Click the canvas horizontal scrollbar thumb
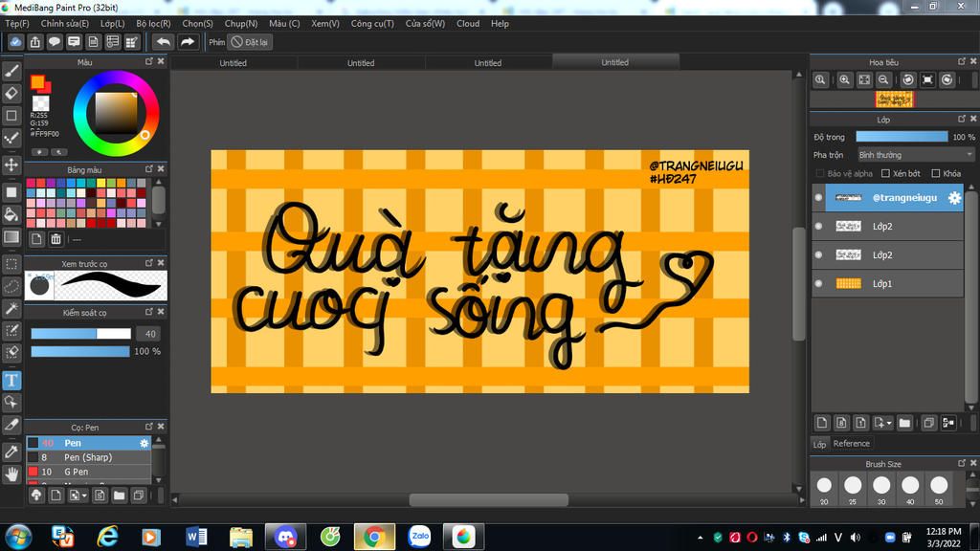Image resolution: width=980 pixels, height=551 pixels. [489, 499]
